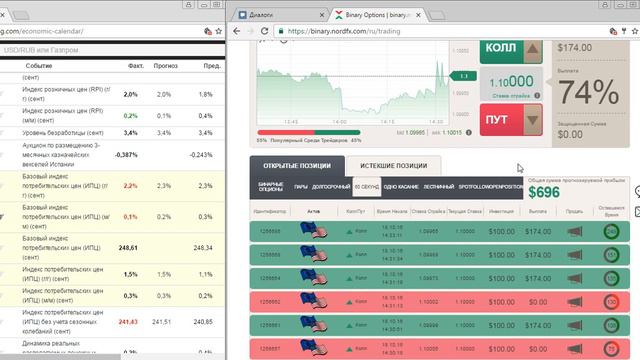Click remaining-time circle of strike 1.09965 position

[611, 231]
